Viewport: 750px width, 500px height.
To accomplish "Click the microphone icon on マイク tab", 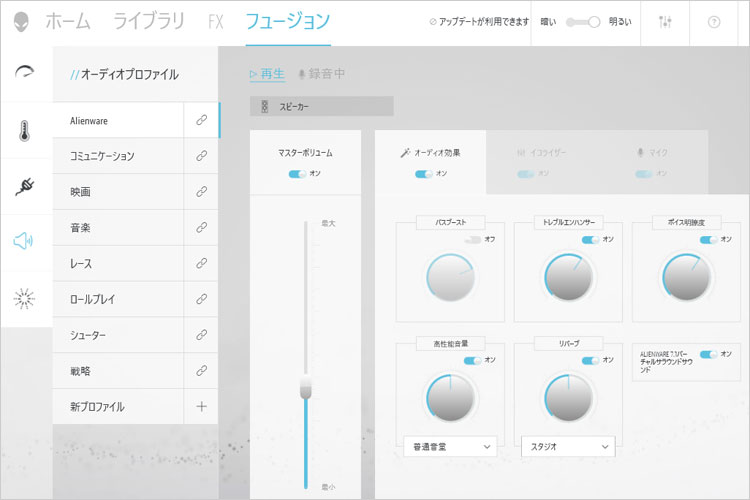I will coord(640,153).
